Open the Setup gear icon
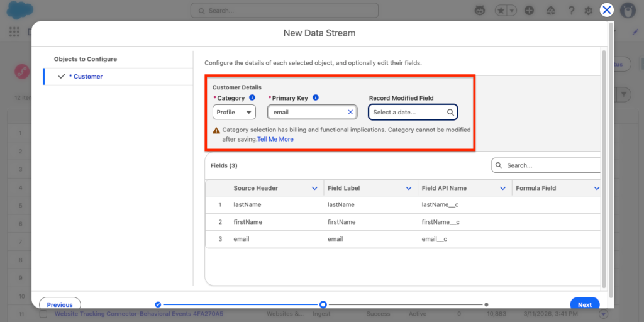The image size is (644, 322). tap(588, 11)
